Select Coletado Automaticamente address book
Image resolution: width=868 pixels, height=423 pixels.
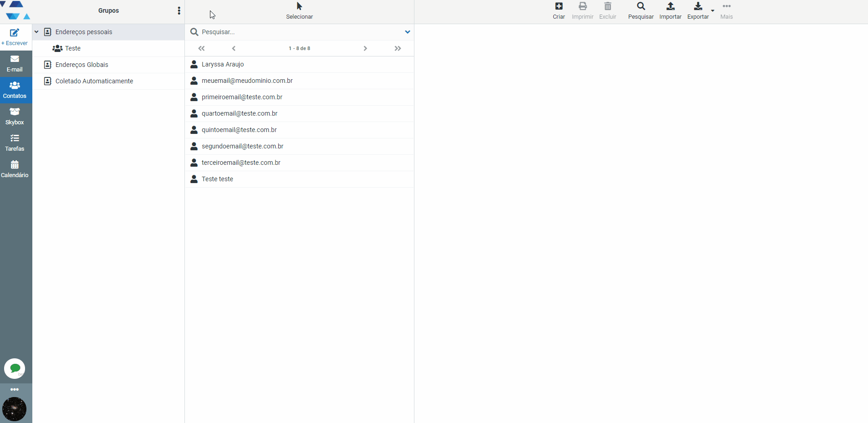(x=108, y=81)
